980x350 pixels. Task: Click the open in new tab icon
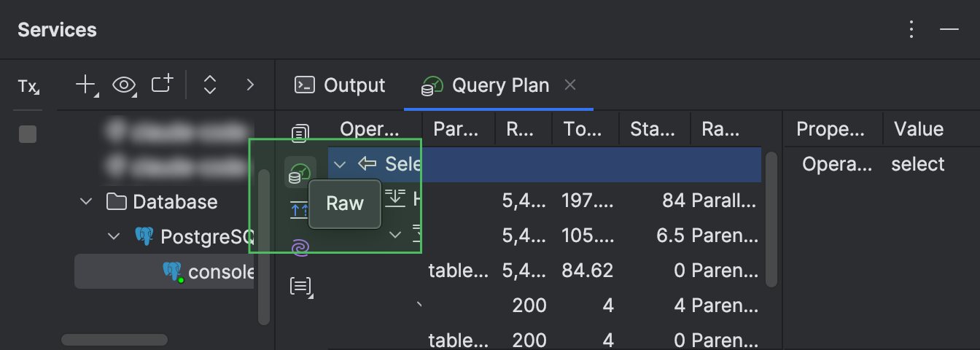click(x=162, y=84)
